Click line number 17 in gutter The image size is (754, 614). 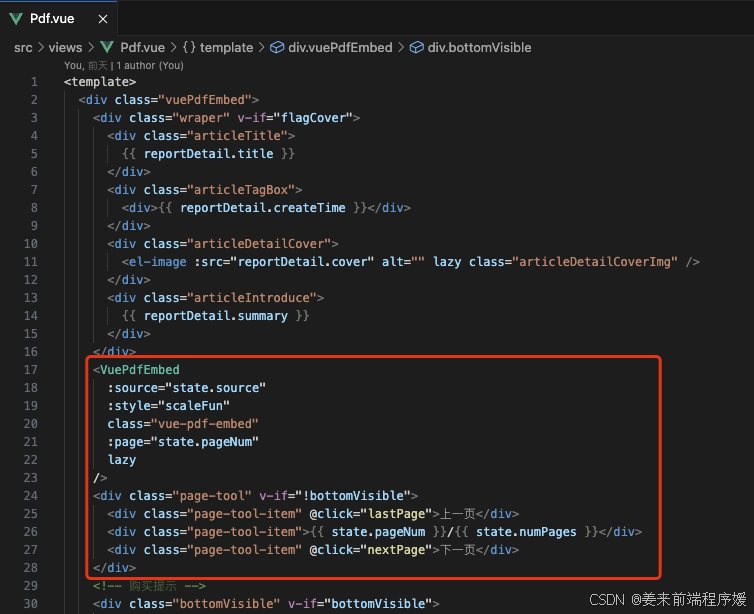[31, 370]
